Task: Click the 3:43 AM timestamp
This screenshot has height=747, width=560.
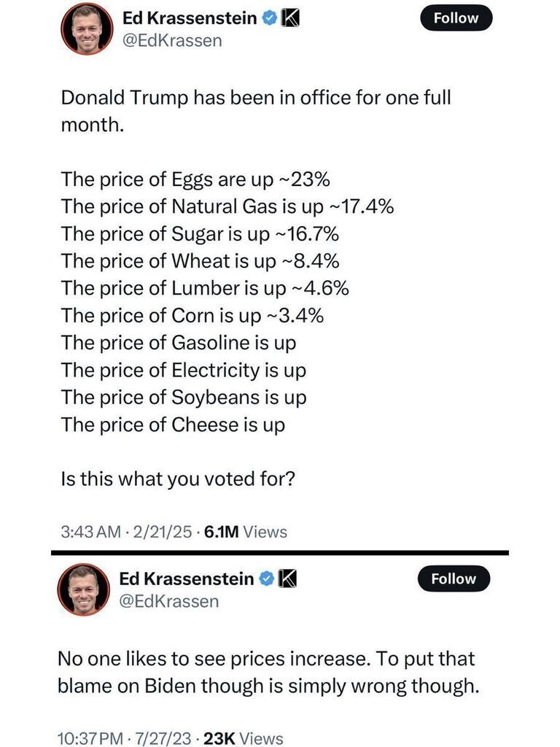Action: [91, 532]
